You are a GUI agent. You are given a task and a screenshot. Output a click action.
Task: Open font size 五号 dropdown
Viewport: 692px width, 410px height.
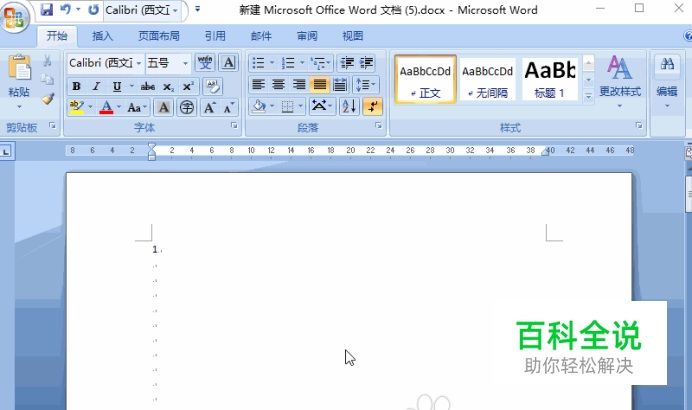point(185,63)
